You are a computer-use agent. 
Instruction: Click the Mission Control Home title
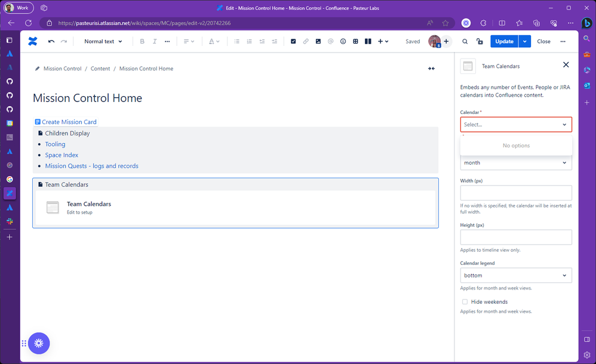(87, 98)
